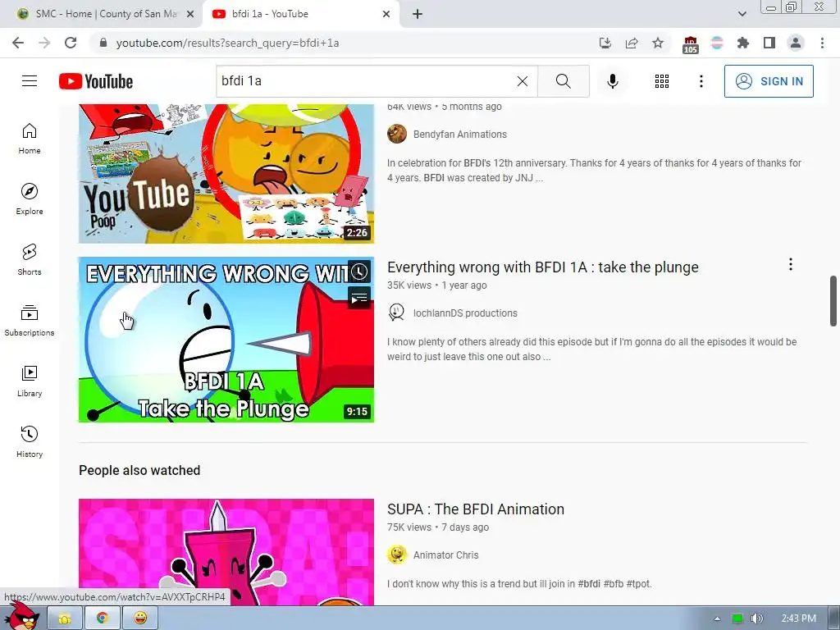This screenshot has height=630, width=840.
Task: Open the Animator Chris channel
Action: (x=445, y=555)
